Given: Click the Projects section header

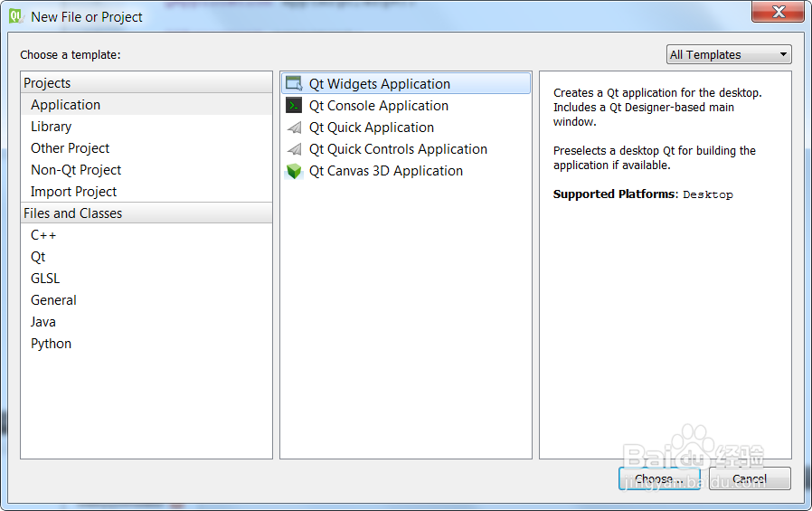Looking at the screenshot, I should pos(146,83).
